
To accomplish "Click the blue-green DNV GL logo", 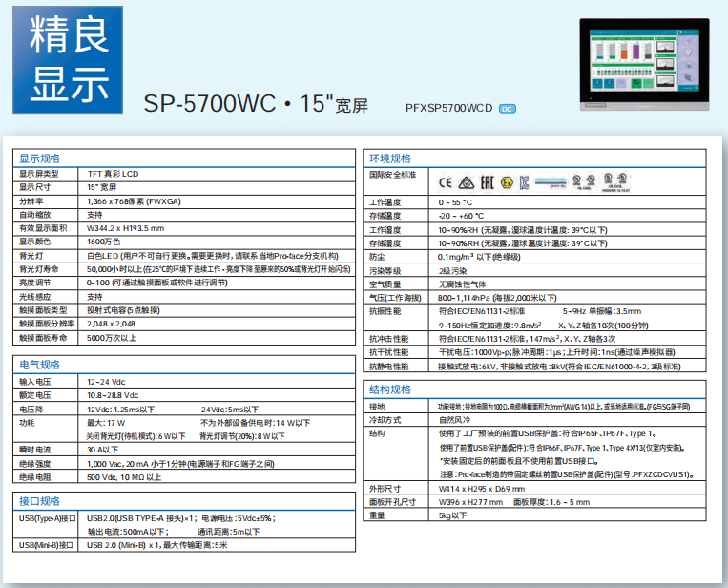I will click(551, 182).
